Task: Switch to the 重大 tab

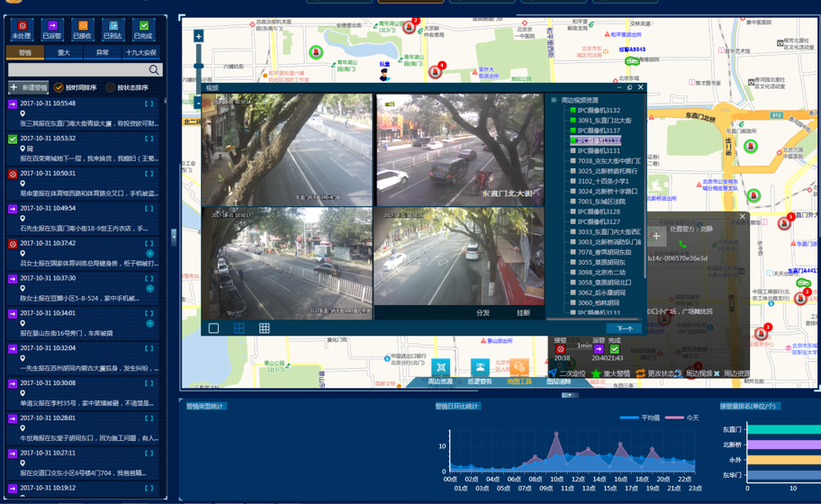Action: 63,53
